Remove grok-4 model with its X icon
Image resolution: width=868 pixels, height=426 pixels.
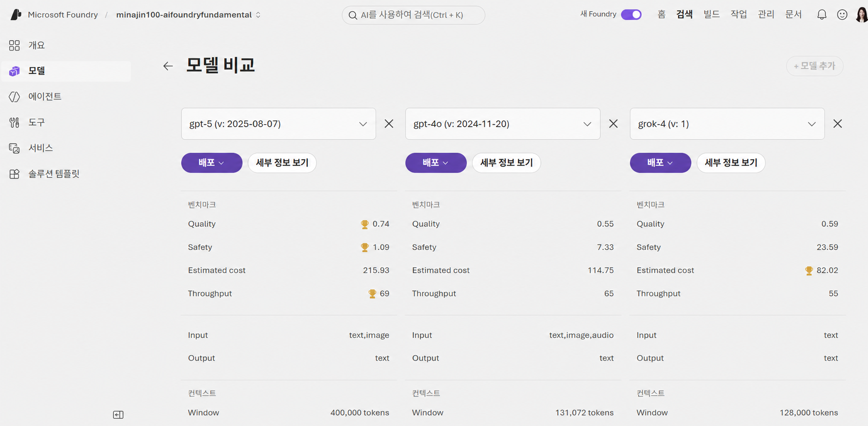[837, 124]
